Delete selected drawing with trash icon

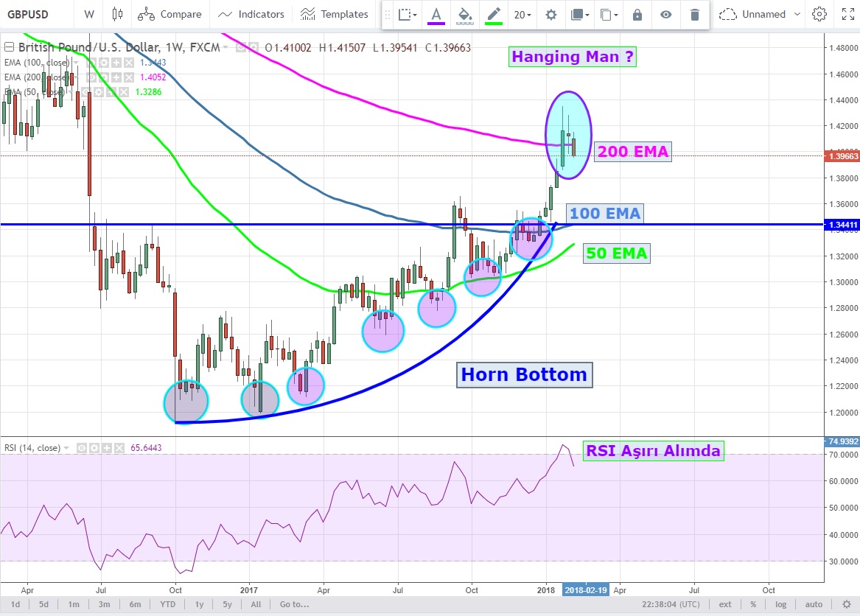coord(694,15)
